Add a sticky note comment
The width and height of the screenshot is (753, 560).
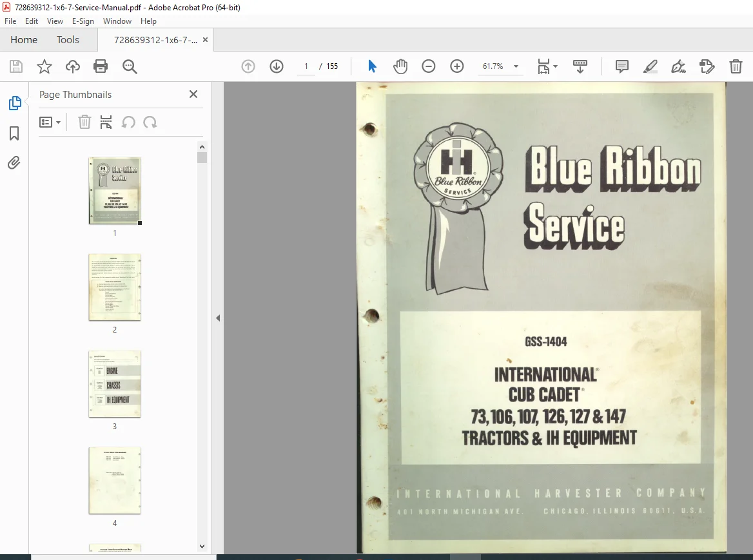point(622,66)
